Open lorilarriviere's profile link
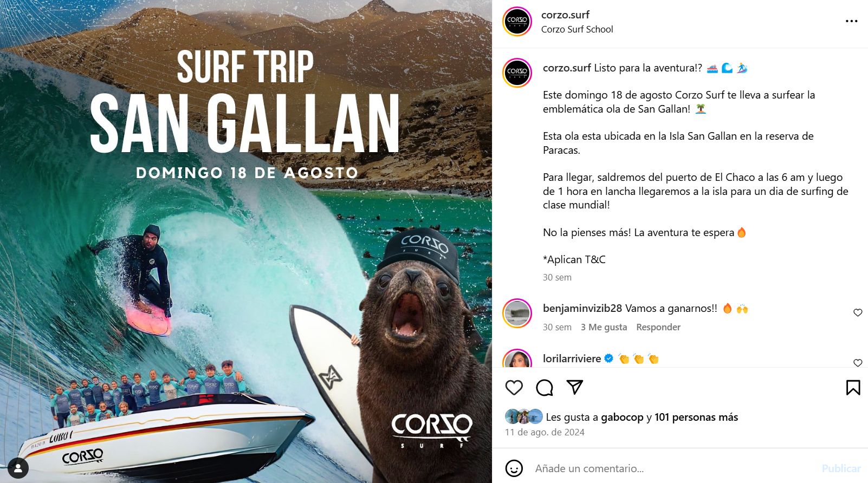Viewport: 868px width, 483px height. coord(572,358)
